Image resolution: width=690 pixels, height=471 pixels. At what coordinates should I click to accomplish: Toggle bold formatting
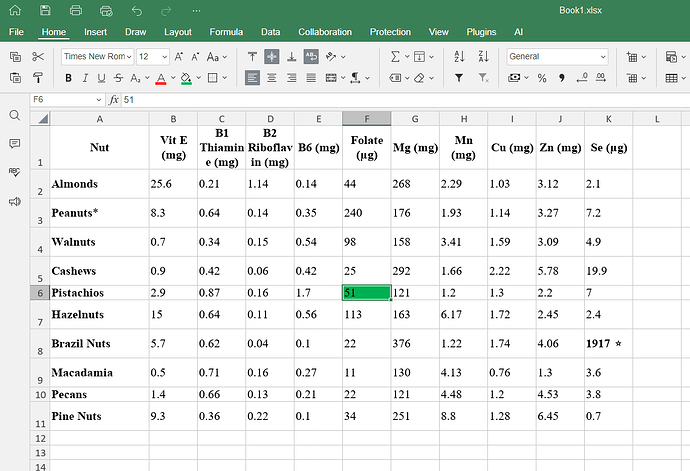click(68, 78)
